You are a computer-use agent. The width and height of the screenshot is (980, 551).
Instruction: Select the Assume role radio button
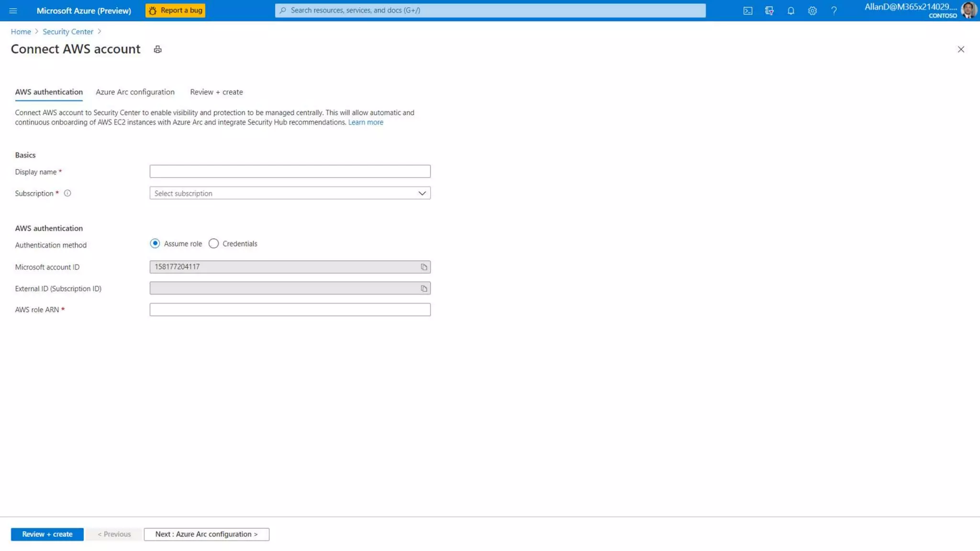pos(155,243)
